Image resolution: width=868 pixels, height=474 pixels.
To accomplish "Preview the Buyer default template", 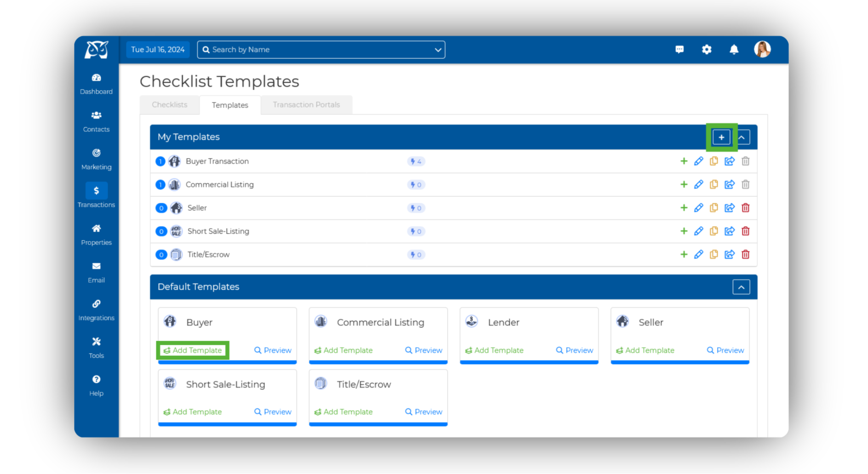I will click(x=273, y=350).
